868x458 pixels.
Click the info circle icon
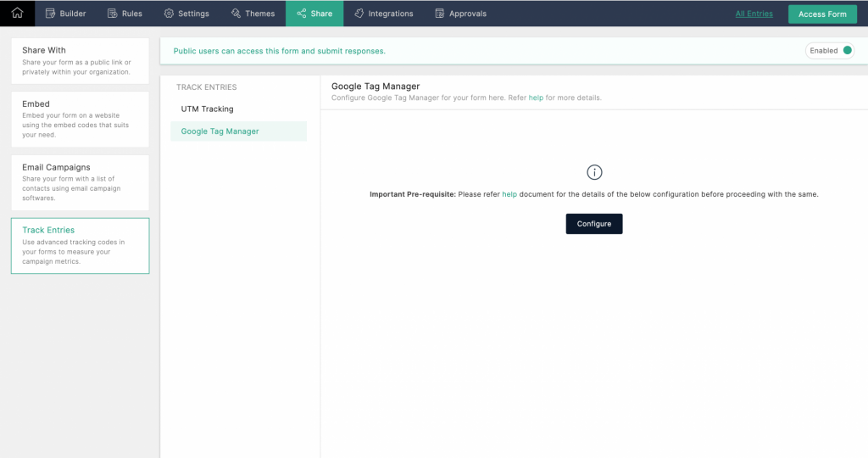594,172
